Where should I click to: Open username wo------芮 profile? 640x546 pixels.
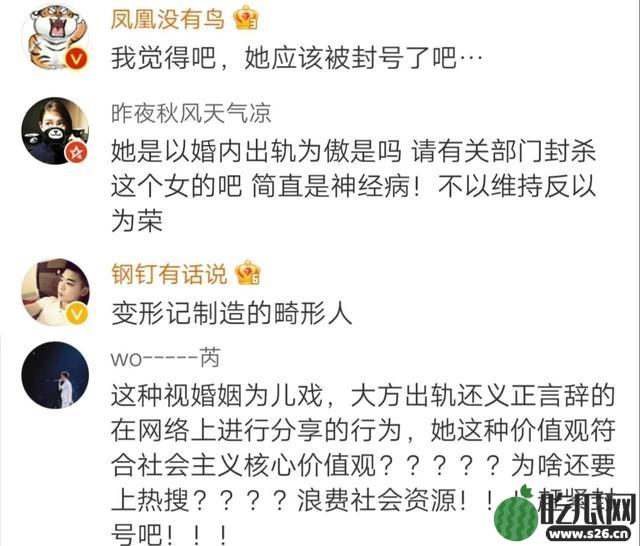(166, 358)
